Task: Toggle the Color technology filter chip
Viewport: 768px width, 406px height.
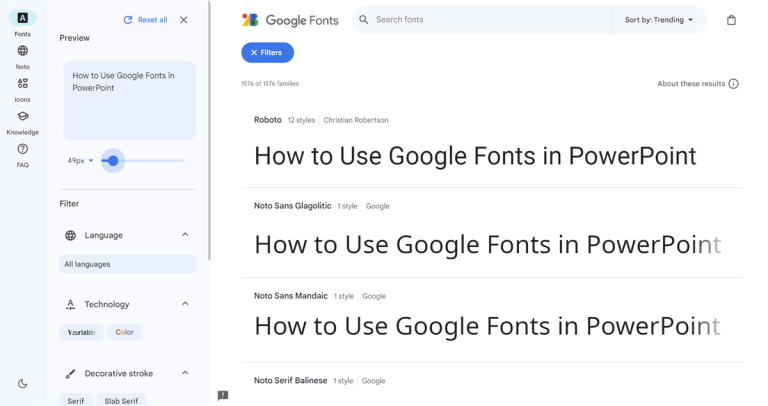Action: point(124,332)
